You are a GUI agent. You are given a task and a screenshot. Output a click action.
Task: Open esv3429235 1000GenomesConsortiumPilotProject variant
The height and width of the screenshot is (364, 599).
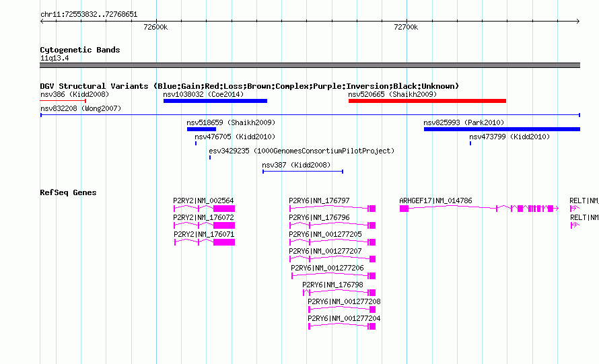(x=302, y=151)
